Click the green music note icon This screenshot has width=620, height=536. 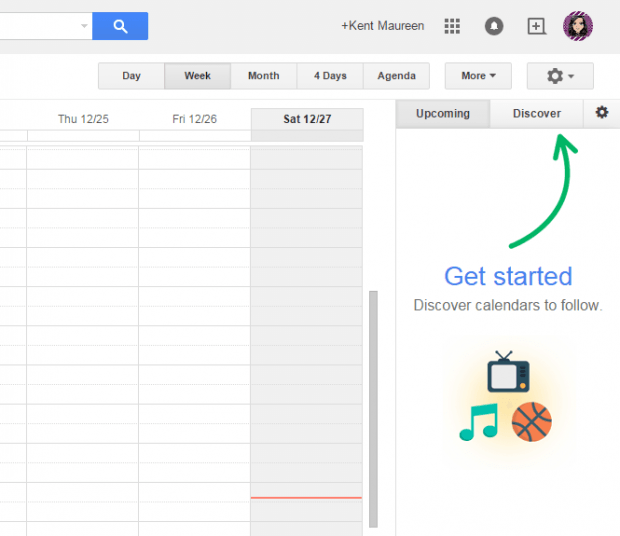pos(478,421)
